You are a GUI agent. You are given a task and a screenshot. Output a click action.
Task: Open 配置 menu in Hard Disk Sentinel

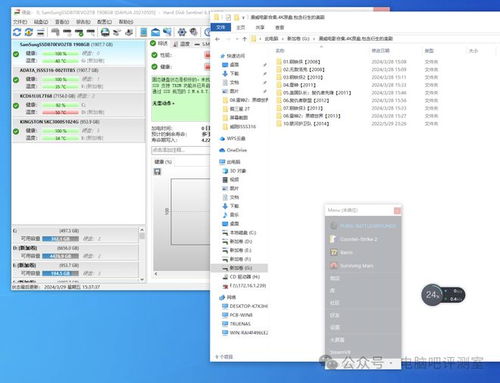pos(104,22)
